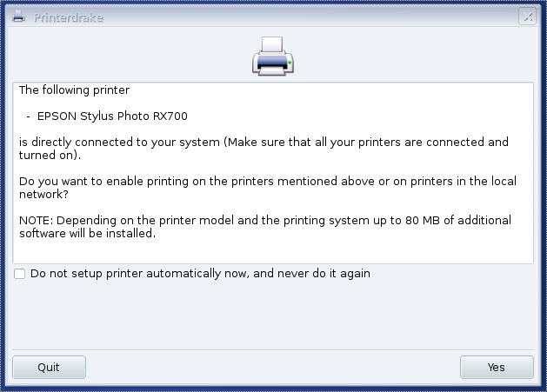This screenshot has height=392, width=547.
Task: Click the large printer image above the message
Action: (x=273, y=56)
